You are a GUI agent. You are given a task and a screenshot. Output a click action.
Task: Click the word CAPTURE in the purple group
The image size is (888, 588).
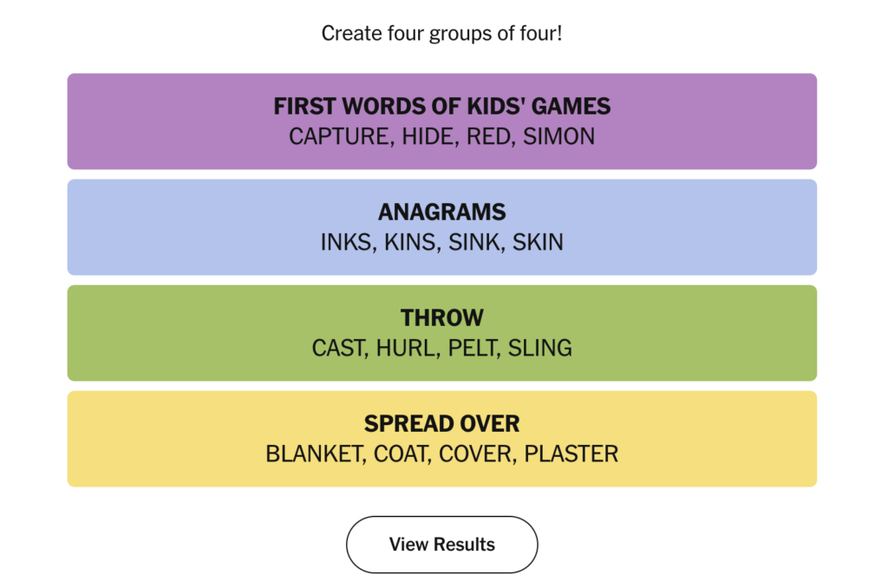(x=338, y=136)
